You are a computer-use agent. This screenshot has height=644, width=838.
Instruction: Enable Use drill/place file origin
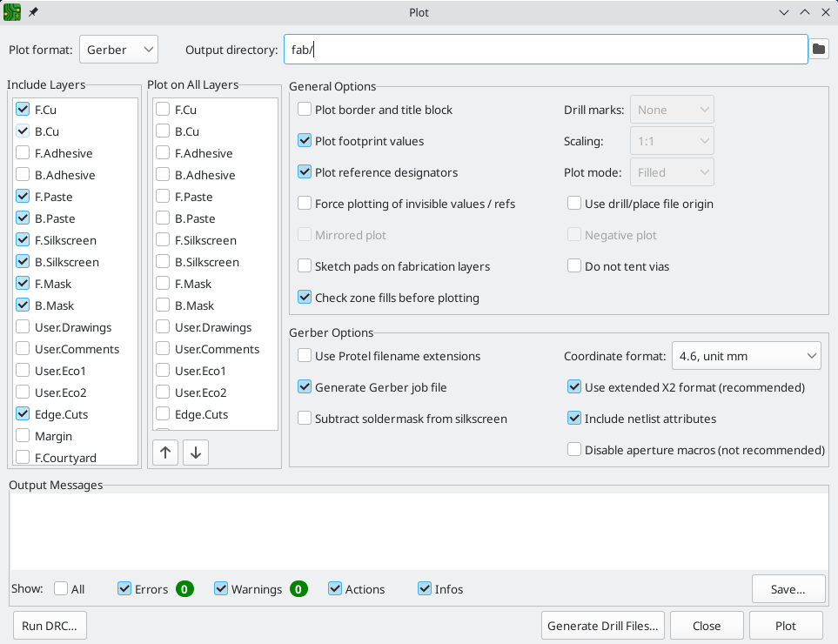click(x=574, y=204)
